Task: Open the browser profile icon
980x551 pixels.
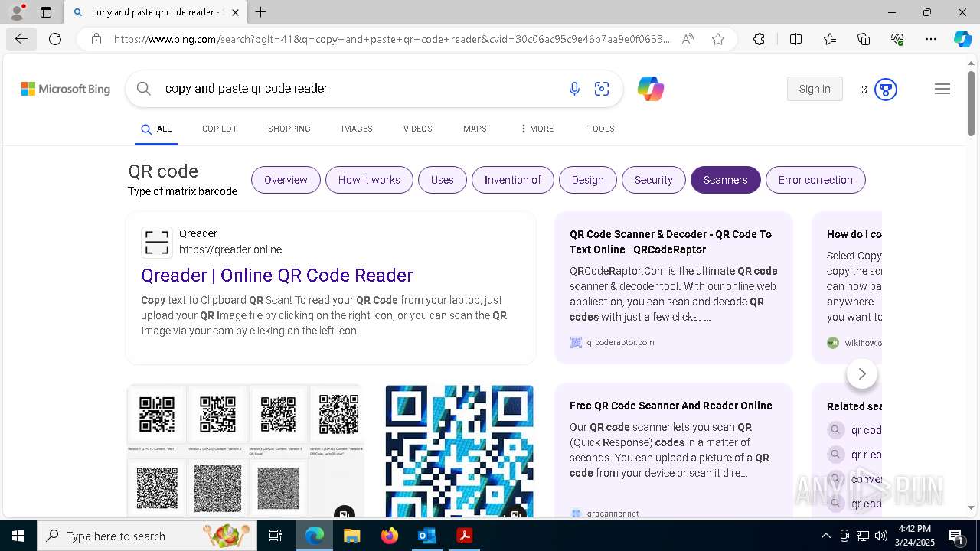Action: tap(17, 12)
